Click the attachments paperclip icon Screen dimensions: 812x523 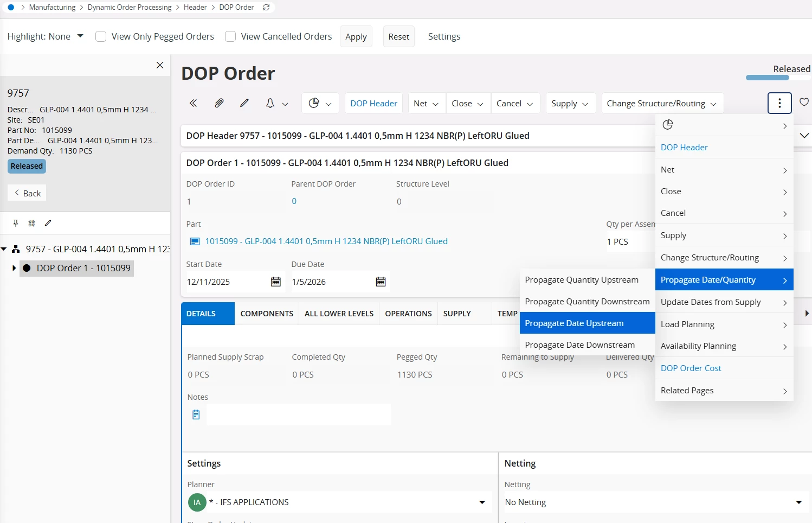[219, 103]
